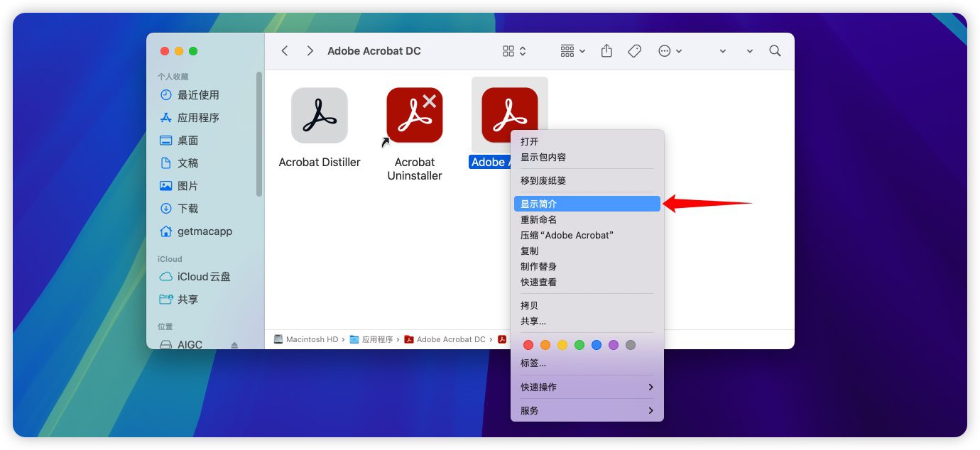The image size is (980, 450).
Task: Open the more actions ellipsis menu
Action: (x=670, y=51)
